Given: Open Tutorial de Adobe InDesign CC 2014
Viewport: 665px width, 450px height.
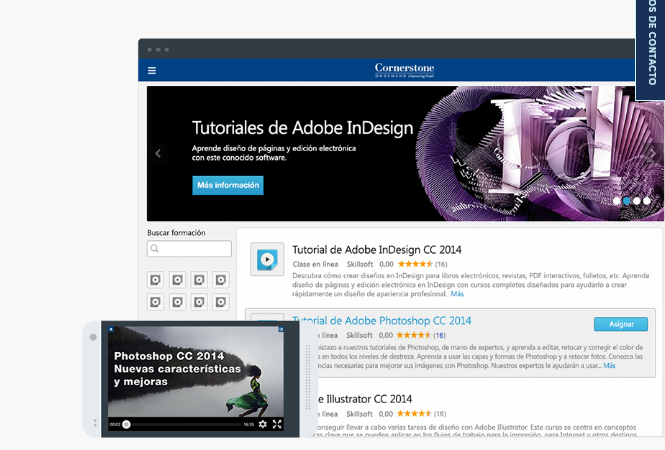Looking at the screenshot, I should [x=377, y=250].
